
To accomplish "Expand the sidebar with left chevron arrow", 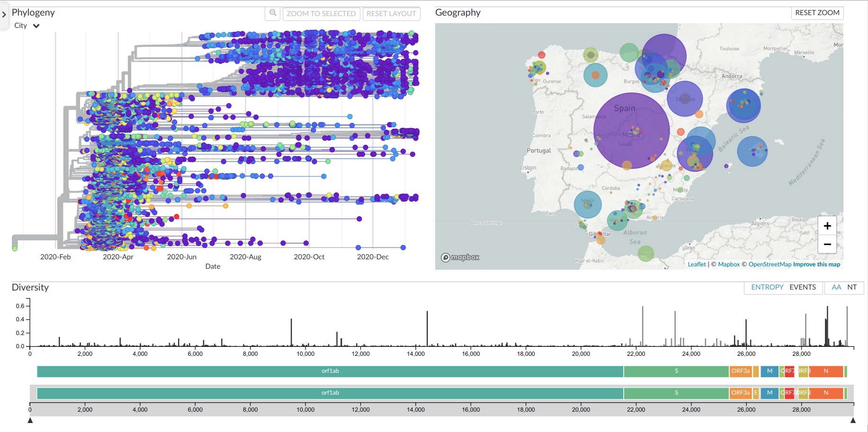I will pos(4,15).
